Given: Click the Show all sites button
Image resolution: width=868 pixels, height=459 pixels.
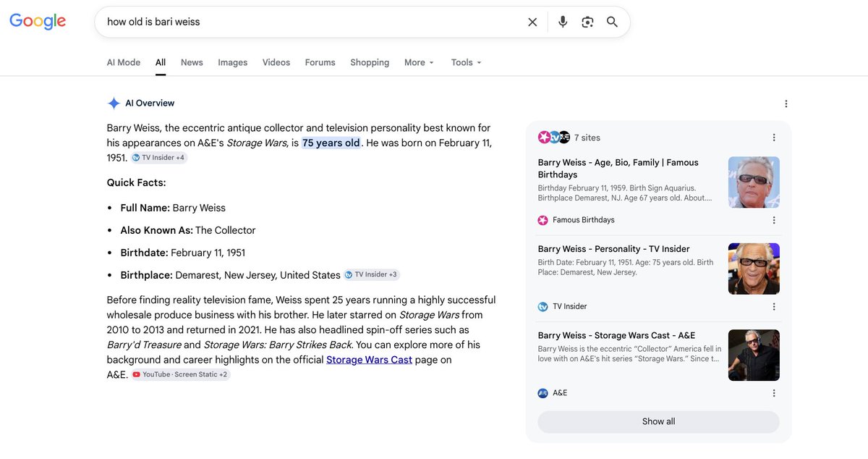Looking at the screenshot, I should [658, 422].
